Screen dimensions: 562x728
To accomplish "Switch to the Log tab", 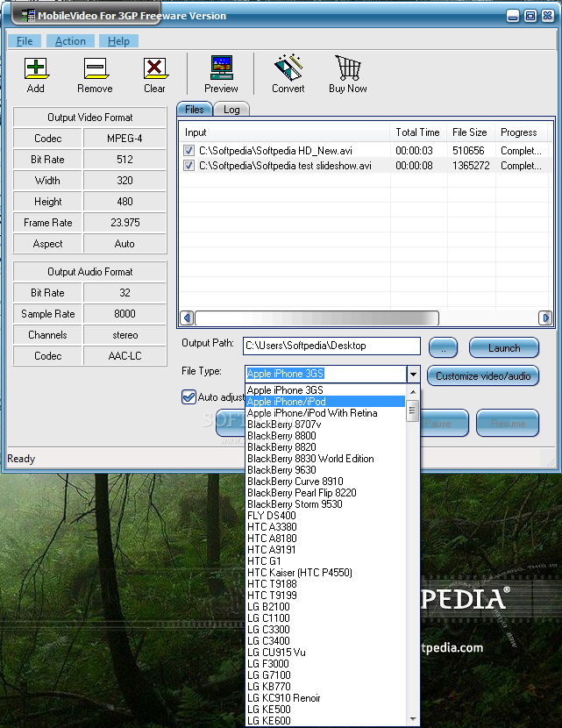I will [231, 109].
